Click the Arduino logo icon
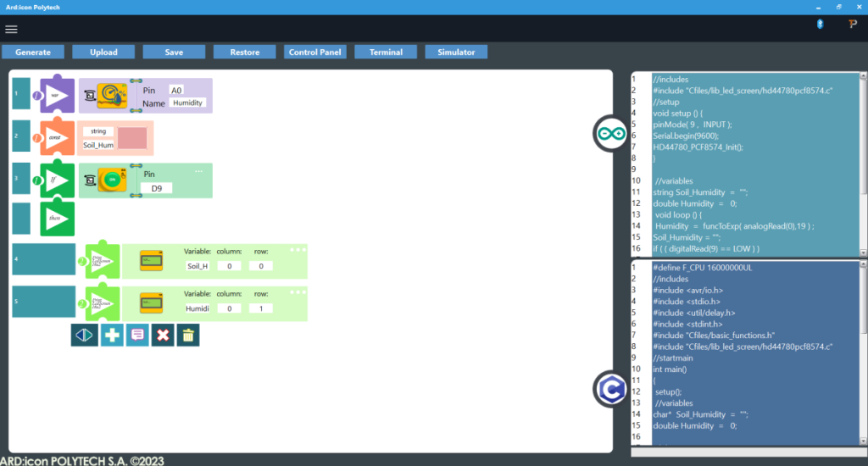This screenshot has height=466, width=868. (x=609, y=134)
